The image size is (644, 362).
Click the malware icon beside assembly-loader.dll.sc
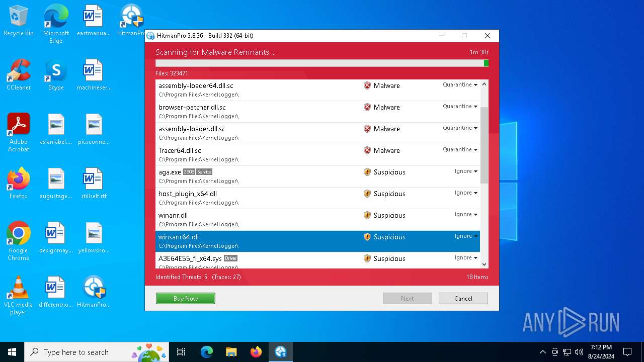[367, 129]
